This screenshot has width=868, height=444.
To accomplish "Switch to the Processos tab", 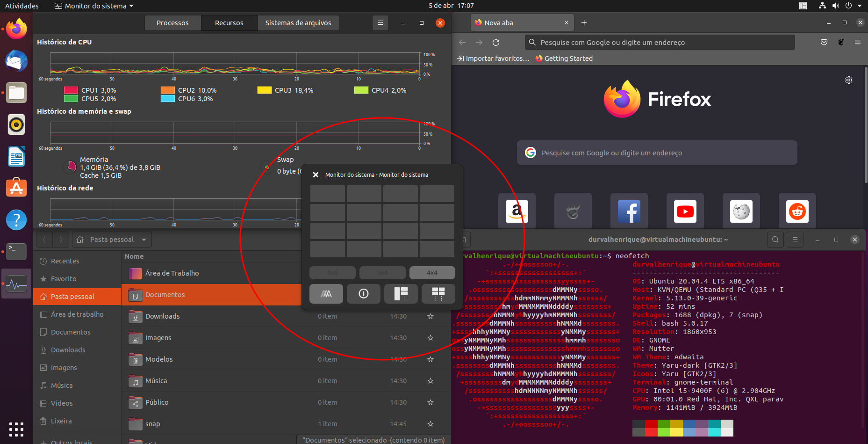I will tap(172, 22).
